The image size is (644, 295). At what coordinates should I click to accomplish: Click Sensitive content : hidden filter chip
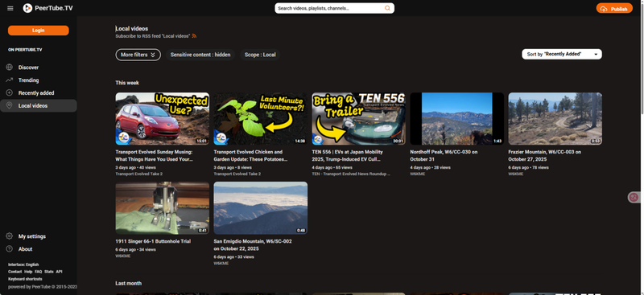point(200,55)
